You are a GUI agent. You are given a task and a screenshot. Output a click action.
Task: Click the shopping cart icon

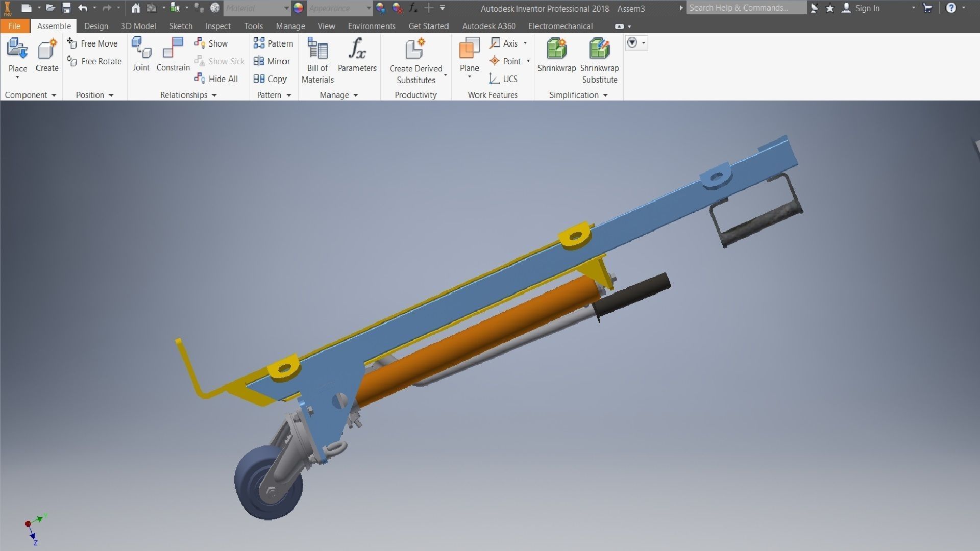[928, 8]
